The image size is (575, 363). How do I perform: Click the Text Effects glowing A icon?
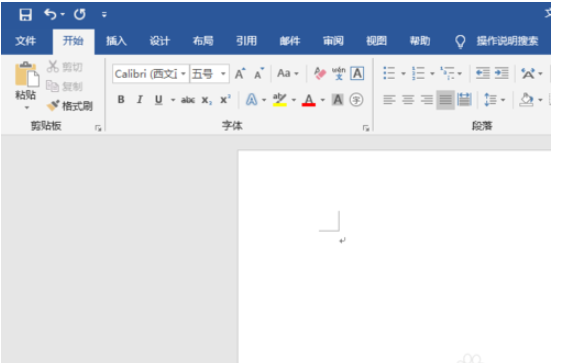[x=252, y=100]
